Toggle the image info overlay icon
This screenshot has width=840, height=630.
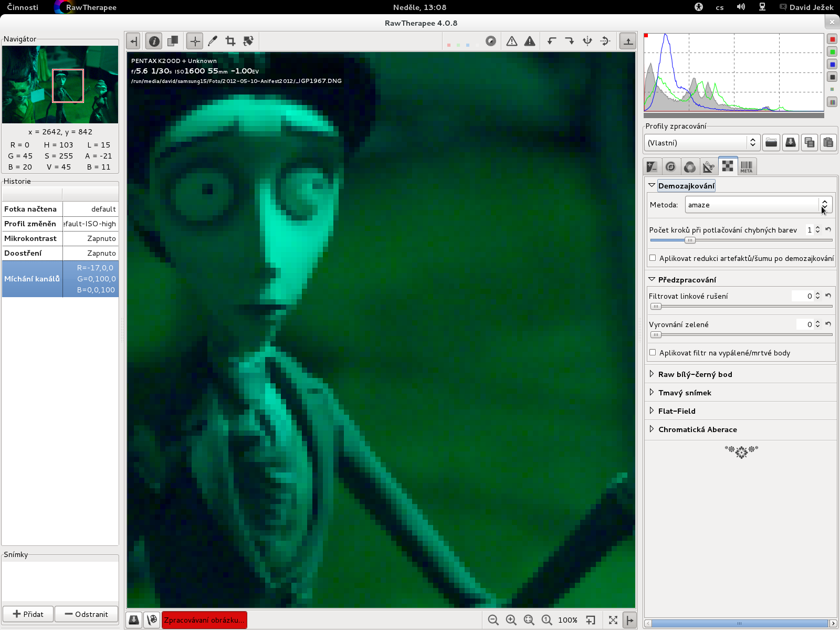coord(154,41)
